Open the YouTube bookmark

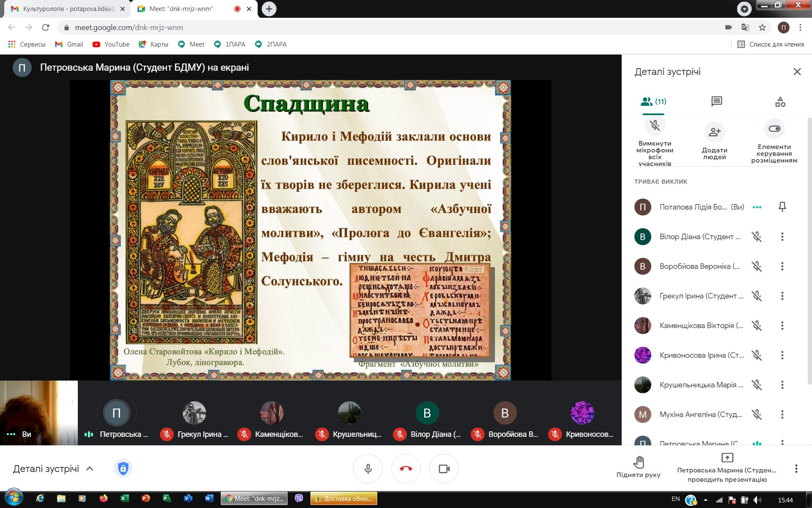click(111, 44)
